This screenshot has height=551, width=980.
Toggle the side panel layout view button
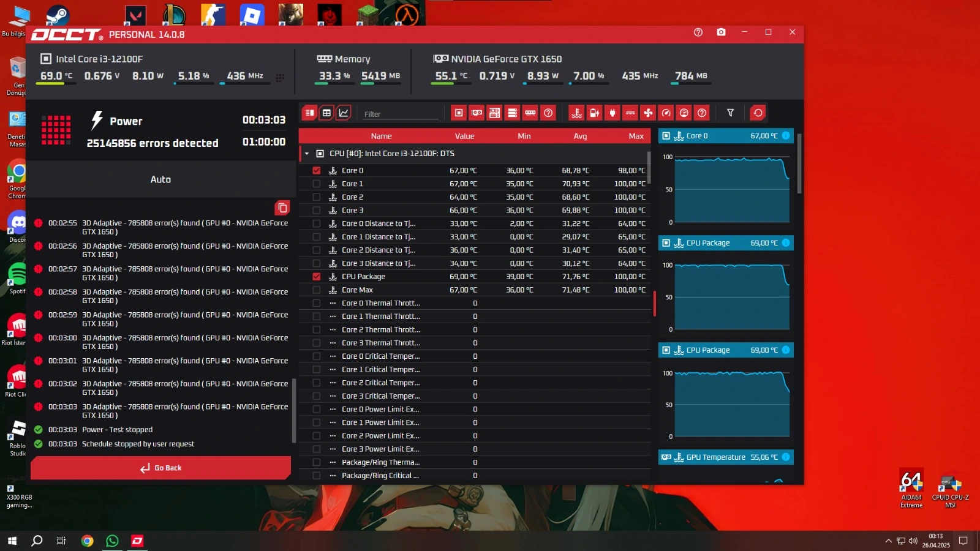click(310, 113)
